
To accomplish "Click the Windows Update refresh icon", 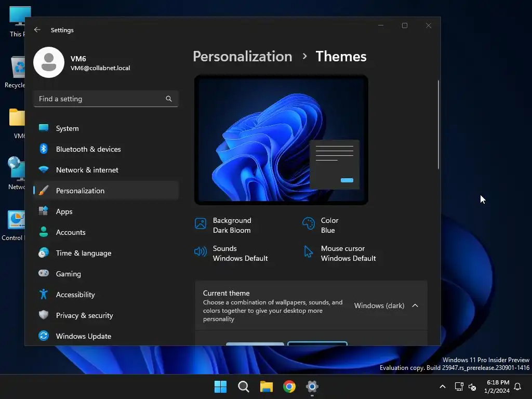I will point(44,336).
